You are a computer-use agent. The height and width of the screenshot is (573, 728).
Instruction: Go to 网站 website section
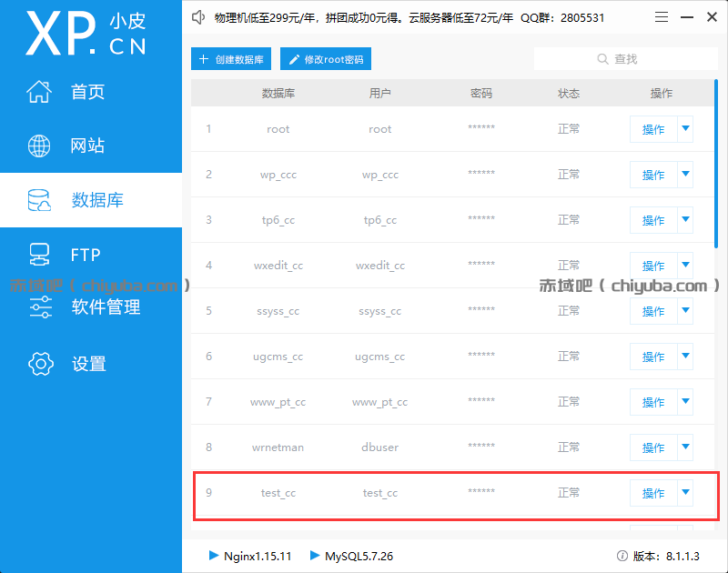tap(87, 146)
